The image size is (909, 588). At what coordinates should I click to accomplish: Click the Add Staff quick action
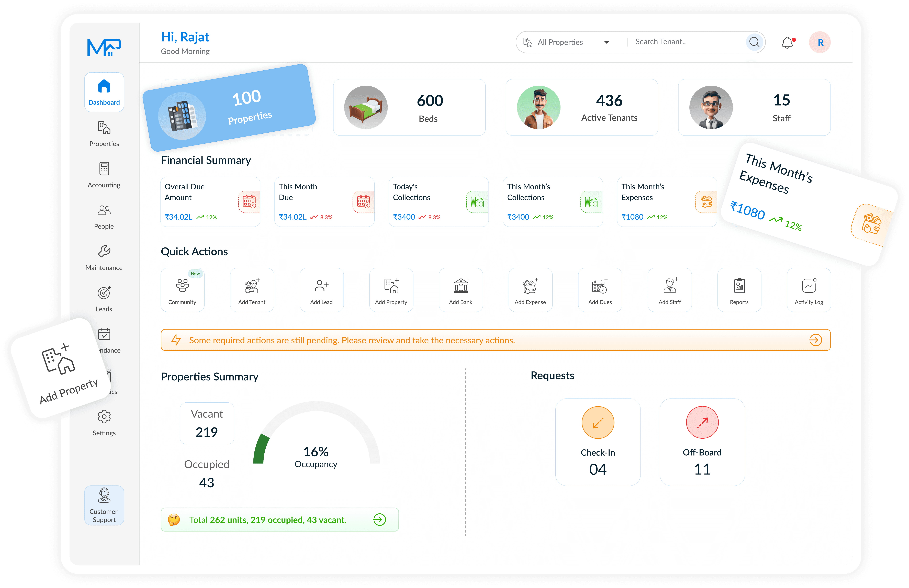[670, 290]
